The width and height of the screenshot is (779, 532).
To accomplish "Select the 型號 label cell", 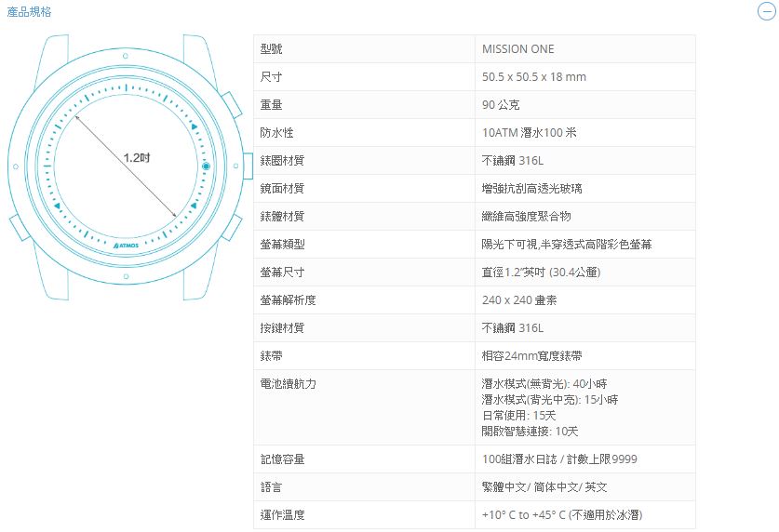I will click(364, 48).
